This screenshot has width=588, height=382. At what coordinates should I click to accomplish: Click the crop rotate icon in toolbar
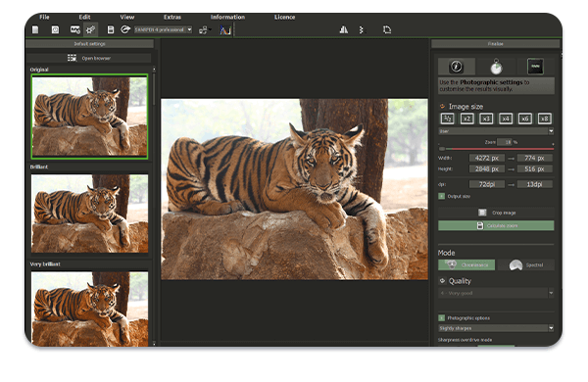387,29
